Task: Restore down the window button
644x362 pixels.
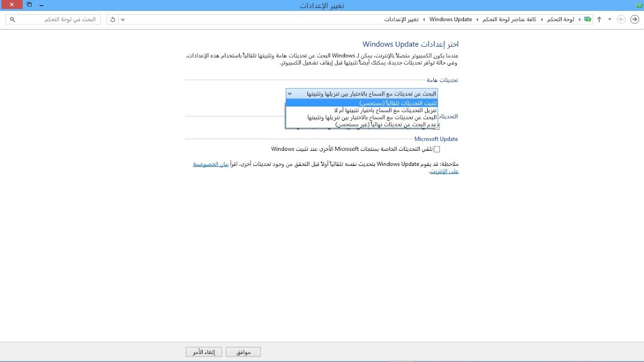Action: point(29,5)
